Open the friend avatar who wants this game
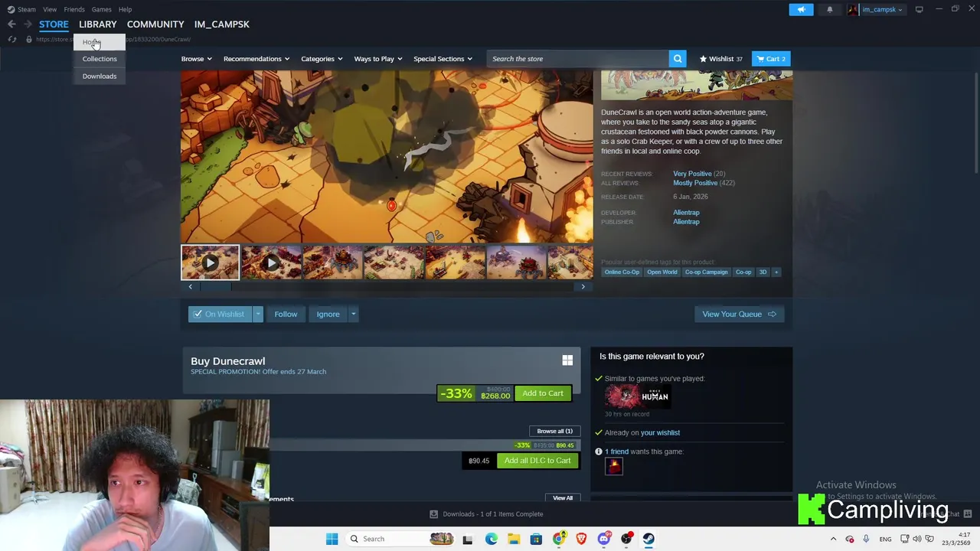Viewport: 980px width, 551px height. [614, 465]
